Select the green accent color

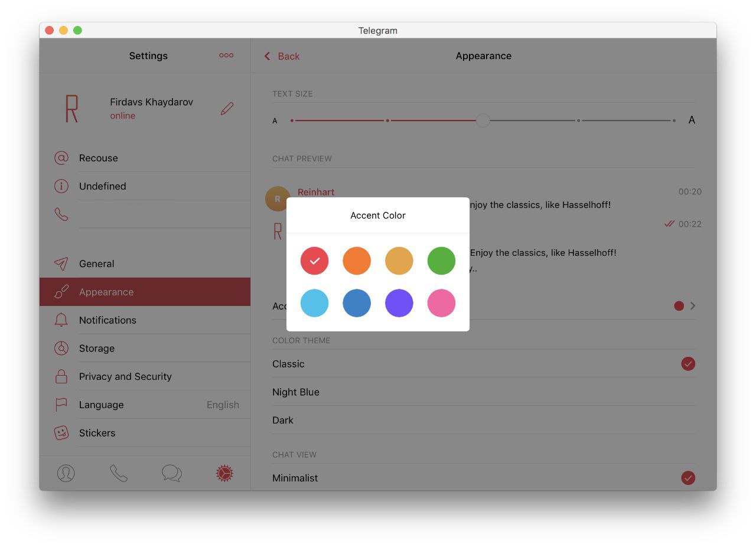pyautogui.click(x=441, y=261)
